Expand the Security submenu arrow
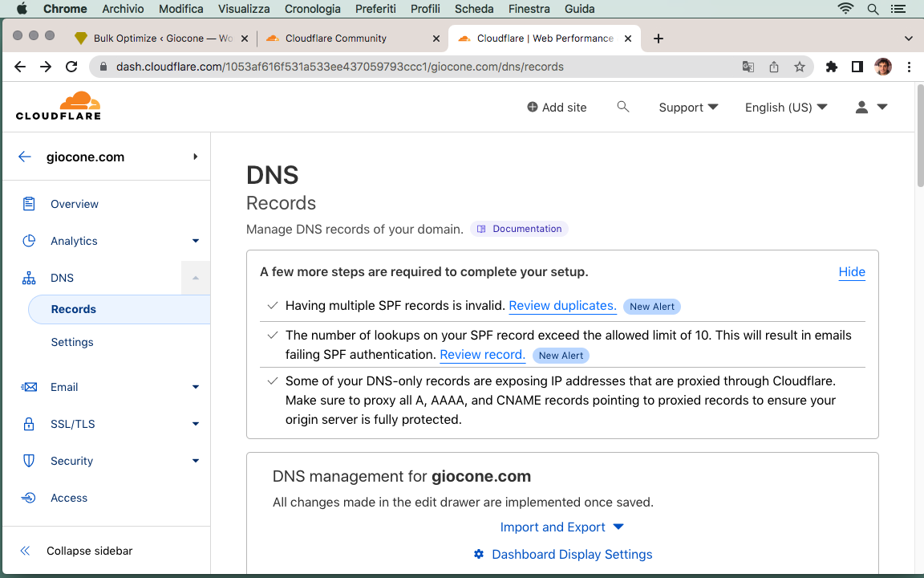924x578 pixels. (x=196, y=461)
